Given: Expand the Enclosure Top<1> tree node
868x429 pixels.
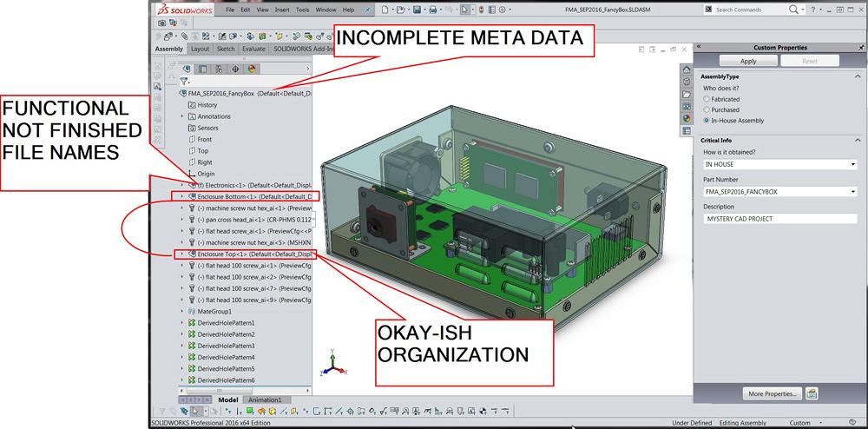Looking at the screenshot, I should pyautogui.click(x=182, y=254).
